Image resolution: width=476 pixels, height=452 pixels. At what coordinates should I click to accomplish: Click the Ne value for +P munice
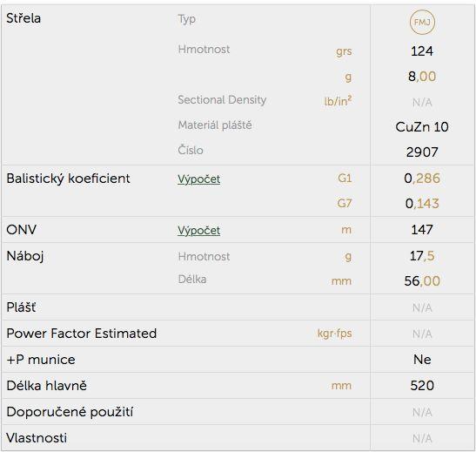[422, 360]
